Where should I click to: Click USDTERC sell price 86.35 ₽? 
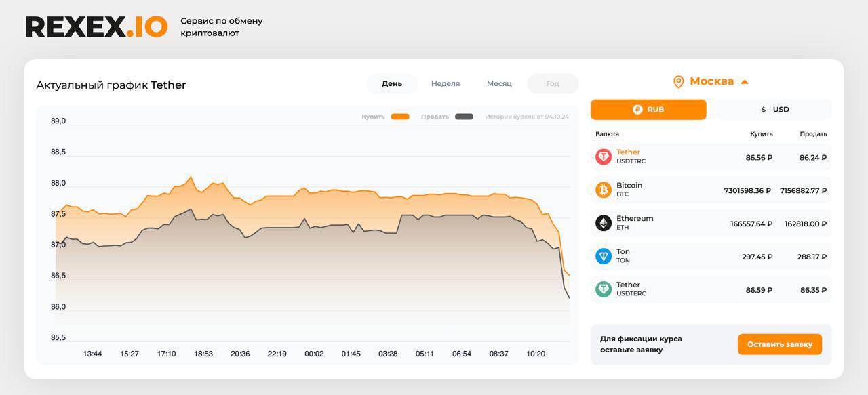813,290
